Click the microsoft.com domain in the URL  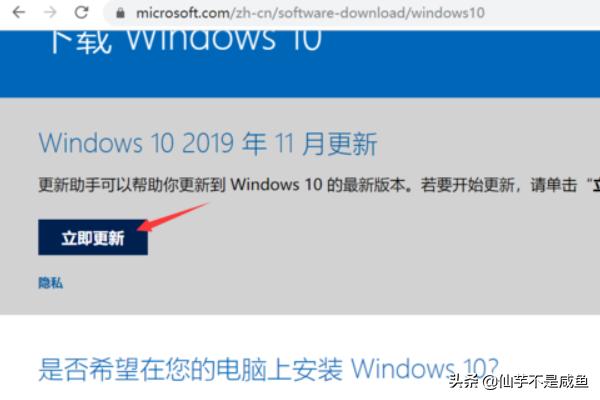pyautogui.click(x=183, y=13)
